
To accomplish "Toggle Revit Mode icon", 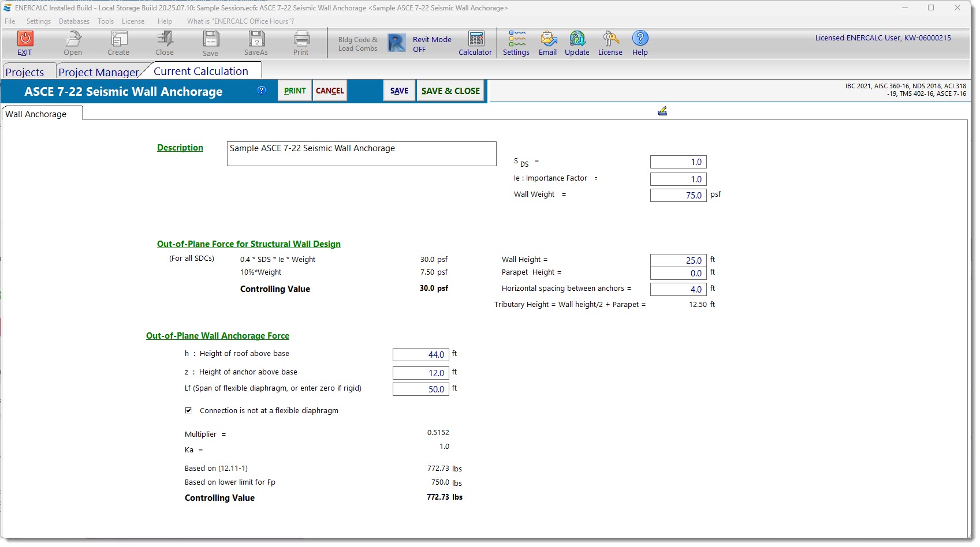I will (397, 43).
